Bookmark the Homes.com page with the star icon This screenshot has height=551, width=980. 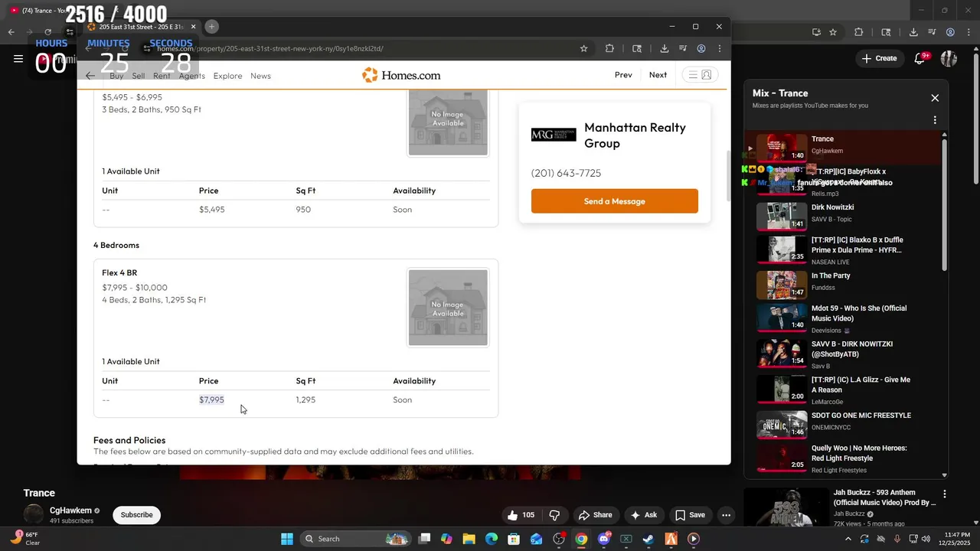pos(583,48)
